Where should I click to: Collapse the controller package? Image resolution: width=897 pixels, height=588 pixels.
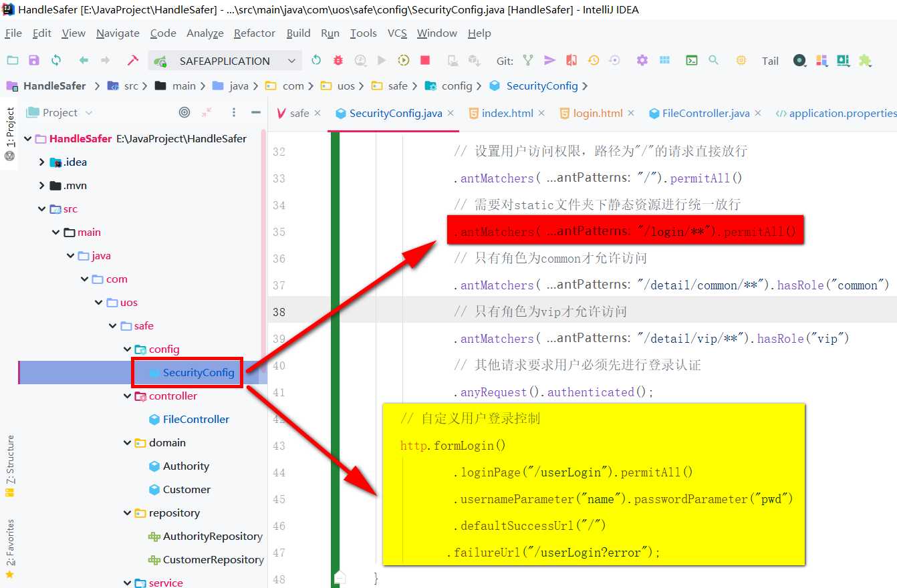pyautogui.click(x=127, y=396)
